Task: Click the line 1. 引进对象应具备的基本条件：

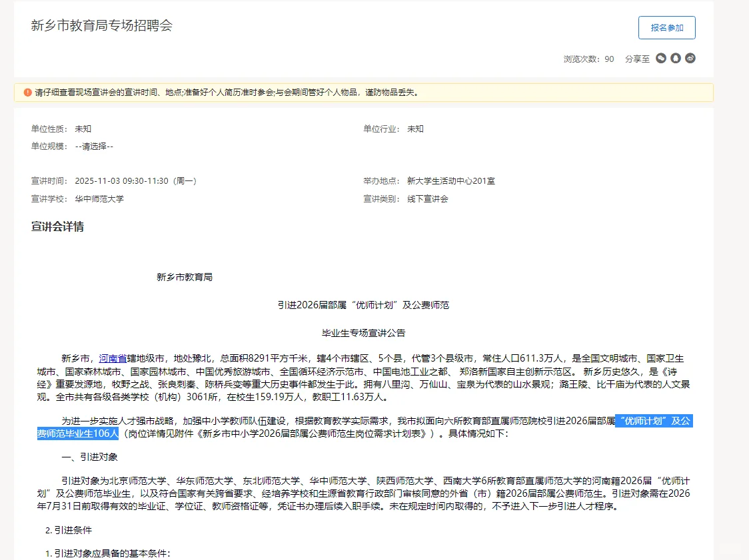Action: click(x=107, y=554)
